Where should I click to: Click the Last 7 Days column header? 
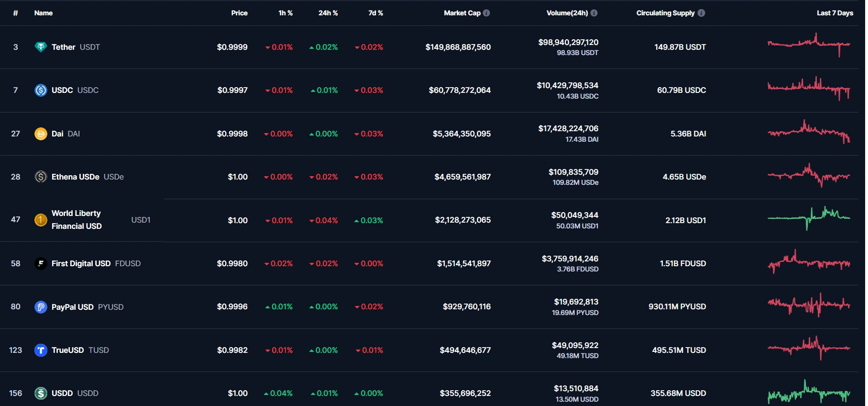point(835,13)
